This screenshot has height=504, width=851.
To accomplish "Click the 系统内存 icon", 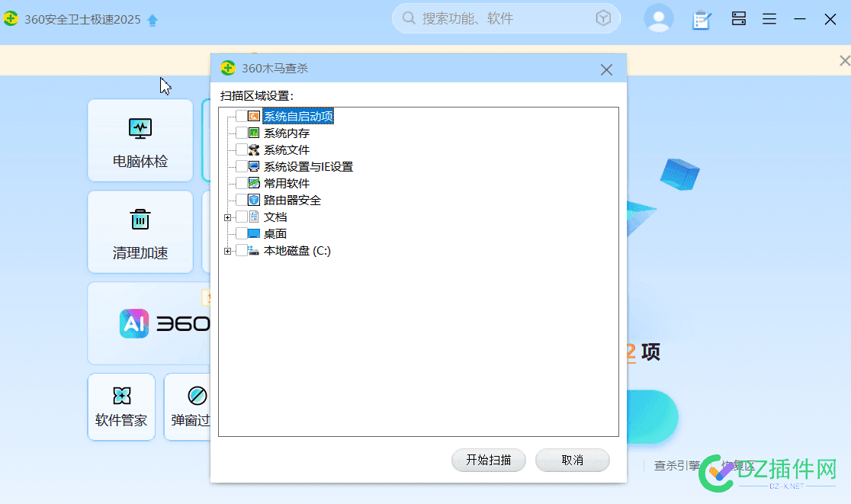I will tap(253, 133).
